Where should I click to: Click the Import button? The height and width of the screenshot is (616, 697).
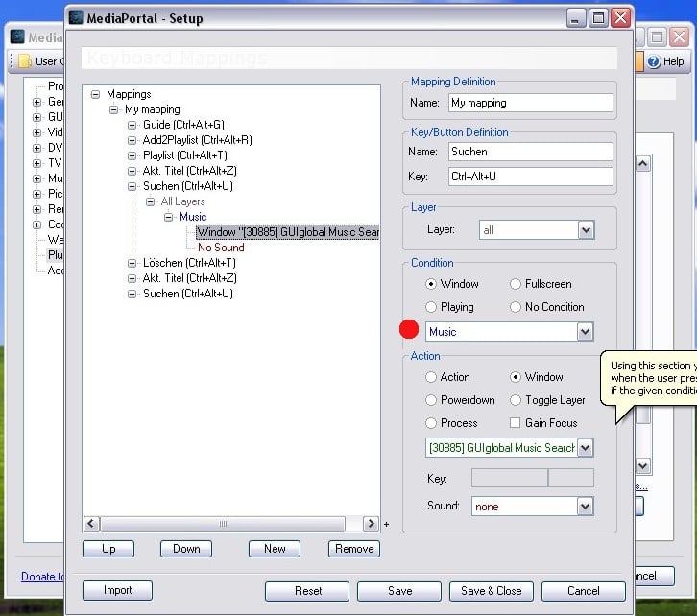(x=117, y=590)
